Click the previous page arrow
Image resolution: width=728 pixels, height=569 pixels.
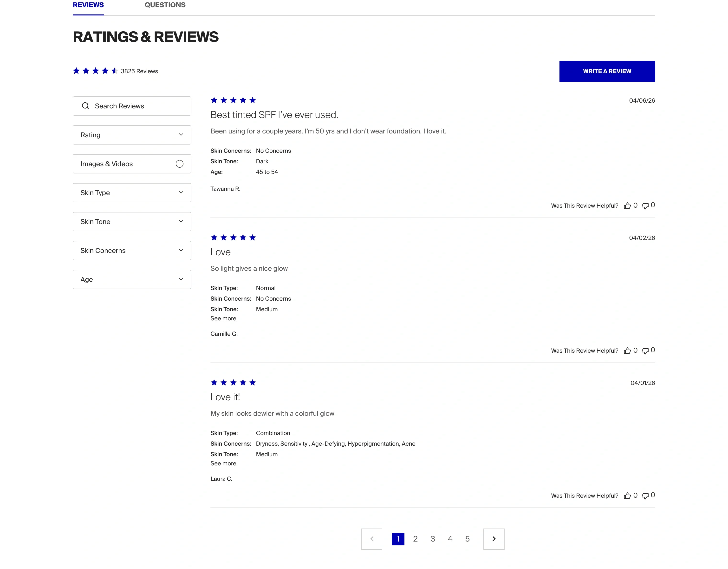coord(372,539)
